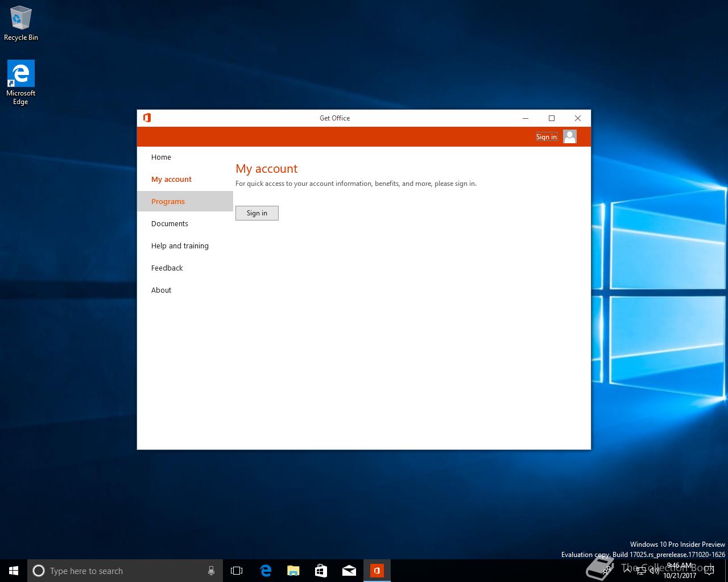728x582 pixels.
Task: Open Microsoft Store from taskbar
Action: click(321, 571)
